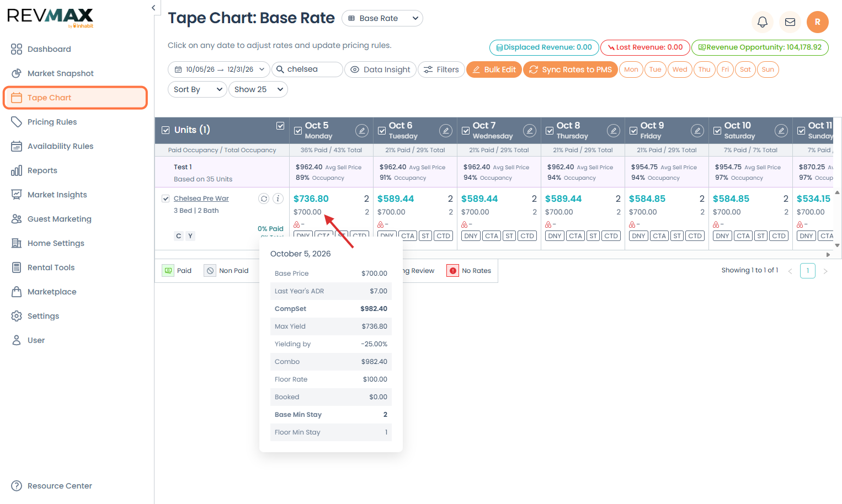Viewport: 842px width, 504px height.
Task: Collapse the sidebar with the chevron
Action: 153,8
